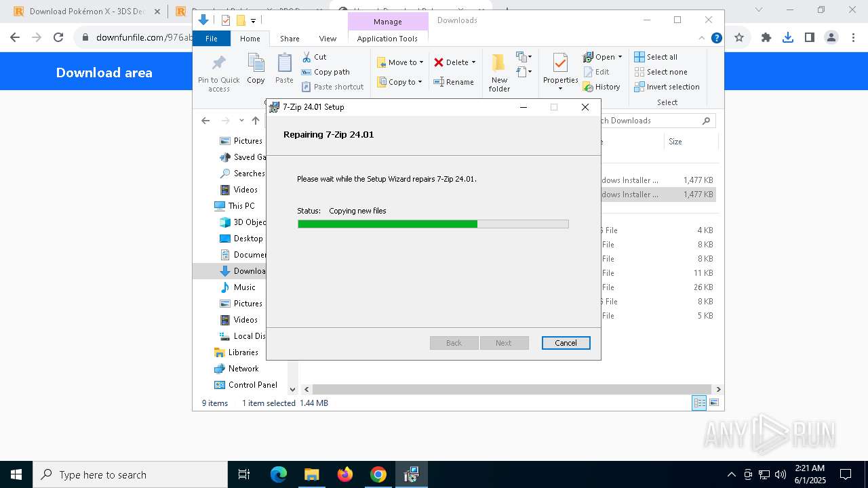The height and width of the screenshot is (488, 868).
Task: Click the Rename ribbon button
Action: click(454, 82)
